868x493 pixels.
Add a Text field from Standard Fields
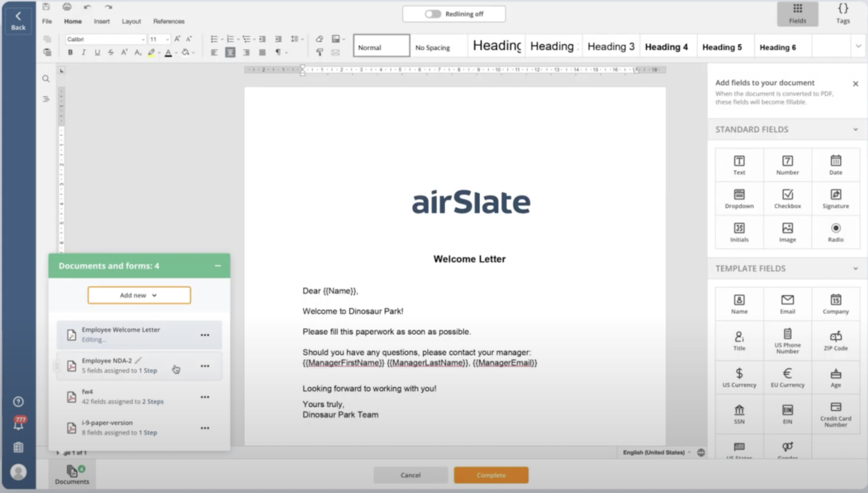[x=739, y=165]
